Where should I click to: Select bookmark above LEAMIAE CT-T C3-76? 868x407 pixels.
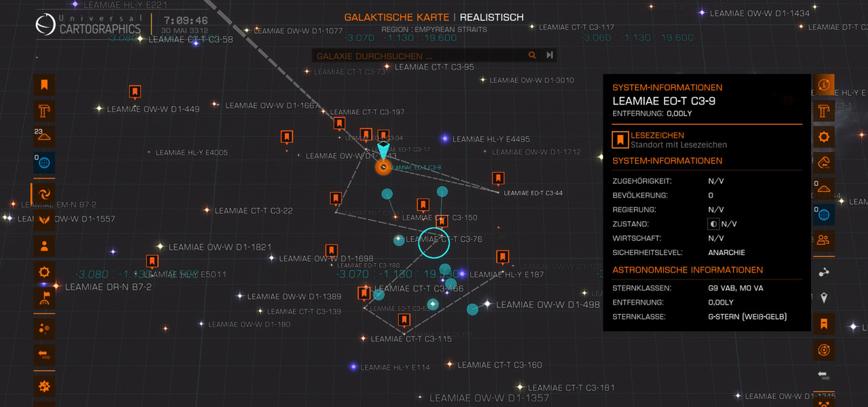click(x=441, y=222)
